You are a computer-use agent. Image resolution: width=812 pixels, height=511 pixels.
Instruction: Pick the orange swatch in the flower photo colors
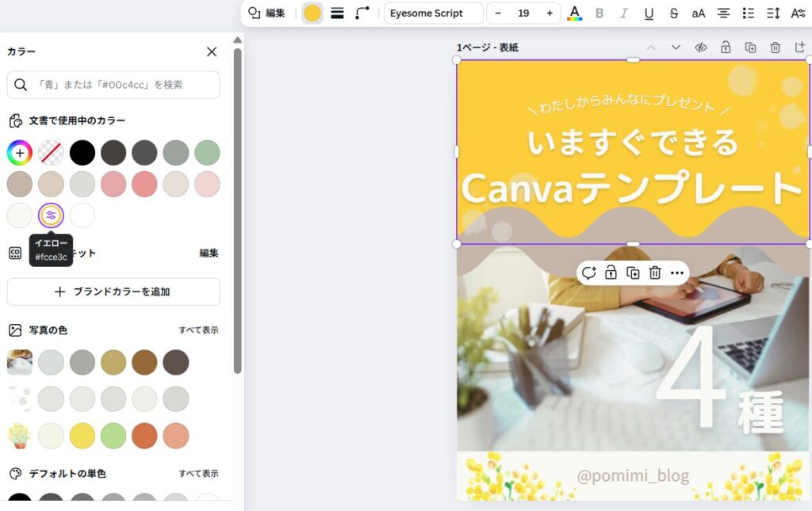[x=144, y=436]
